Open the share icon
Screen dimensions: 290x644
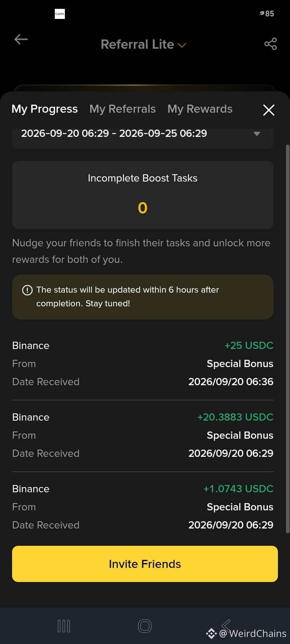271,44
